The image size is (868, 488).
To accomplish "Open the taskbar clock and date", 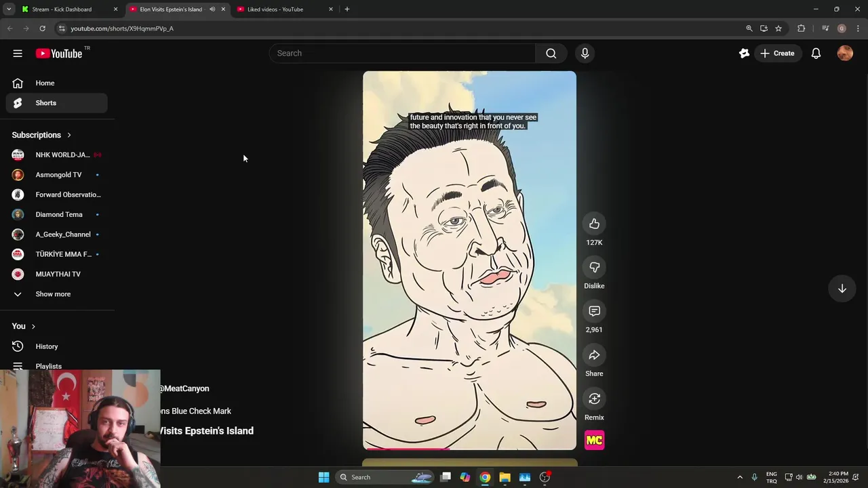I will (836, 477).
